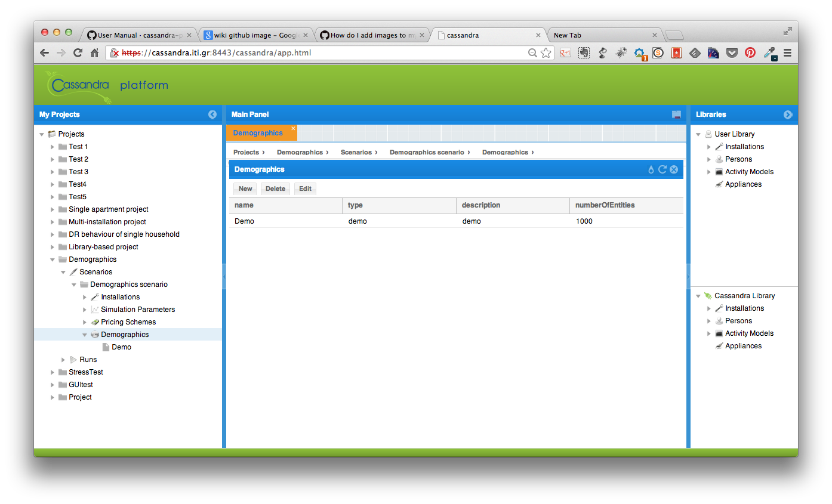The height and width of the screenshot is (504, 832).
Task: Collapse the Cassandra Library node
Action: (698, 296)
